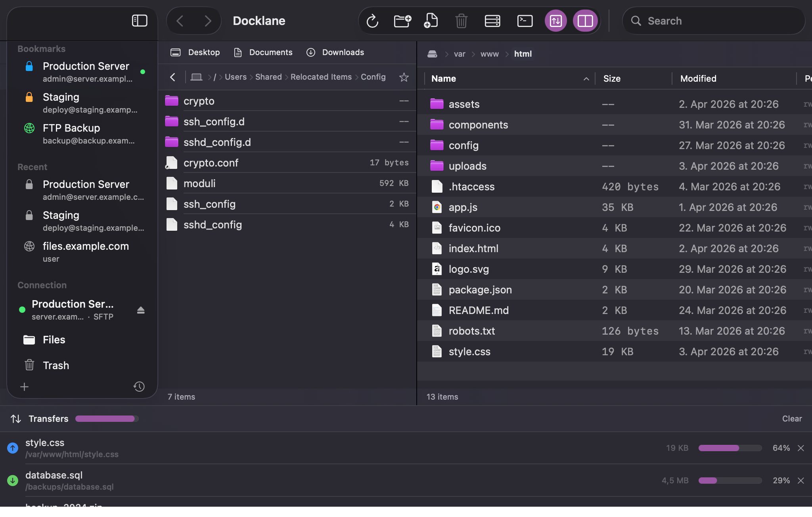Image resolution: width=812 pixels, height=517 pixels.
Task: Switch to the Documents location tab
Action: 263,52
